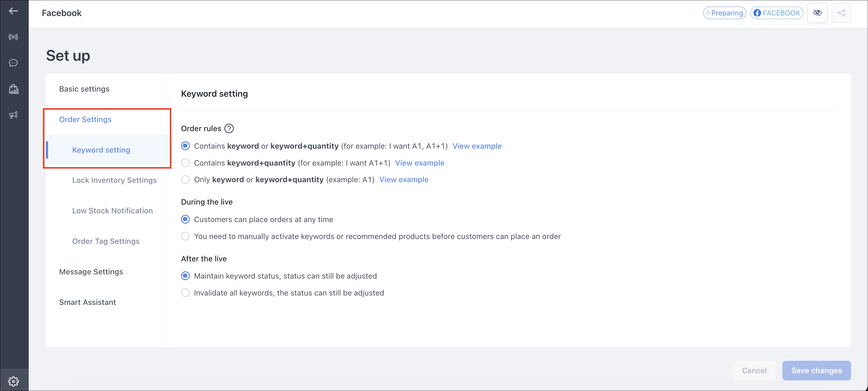Click the hidden eye visibility icon

click(x=817, y=13)
